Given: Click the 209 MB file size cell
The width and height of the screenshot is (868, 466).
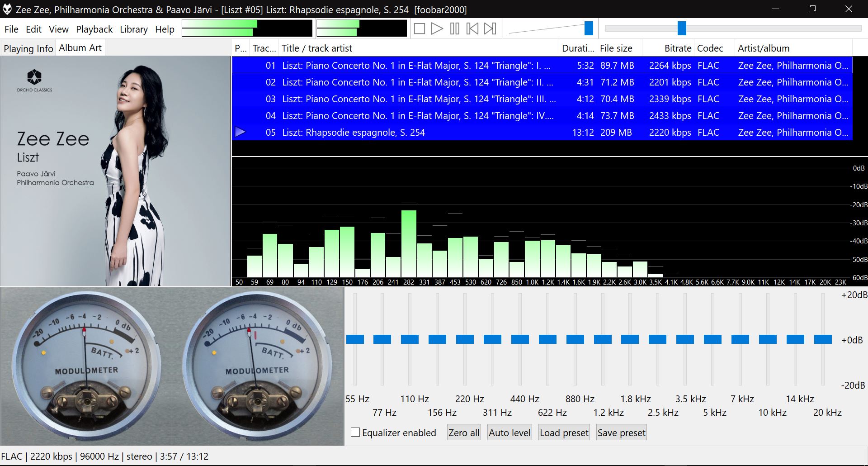Looking at the screenshot, I should (616, 133).
